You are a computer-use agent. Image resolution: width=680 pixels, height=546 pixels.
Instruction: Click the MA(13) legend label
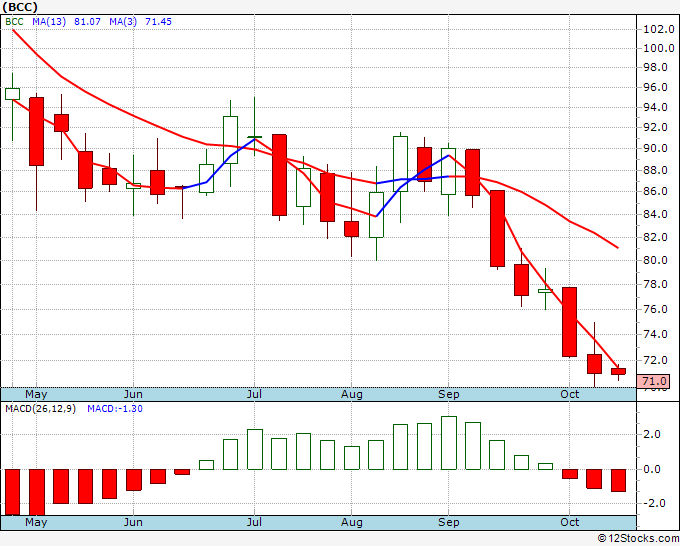(49, 22)
